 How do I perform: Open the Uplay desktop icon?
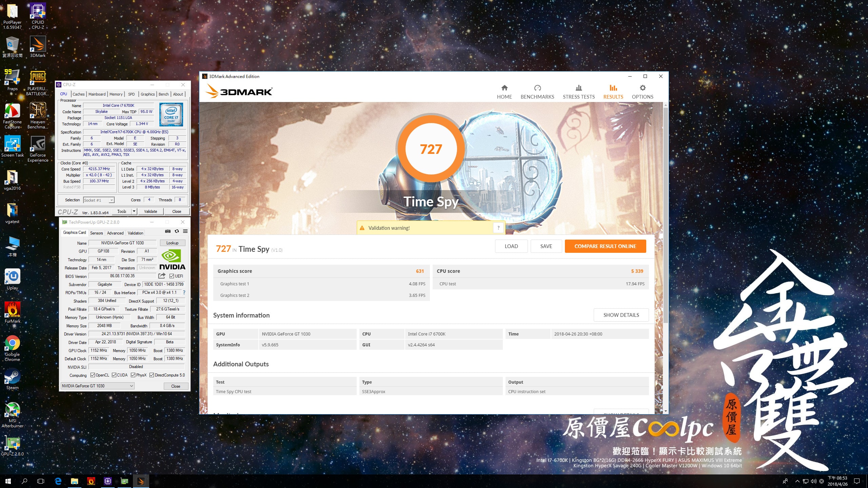[13, 279]
